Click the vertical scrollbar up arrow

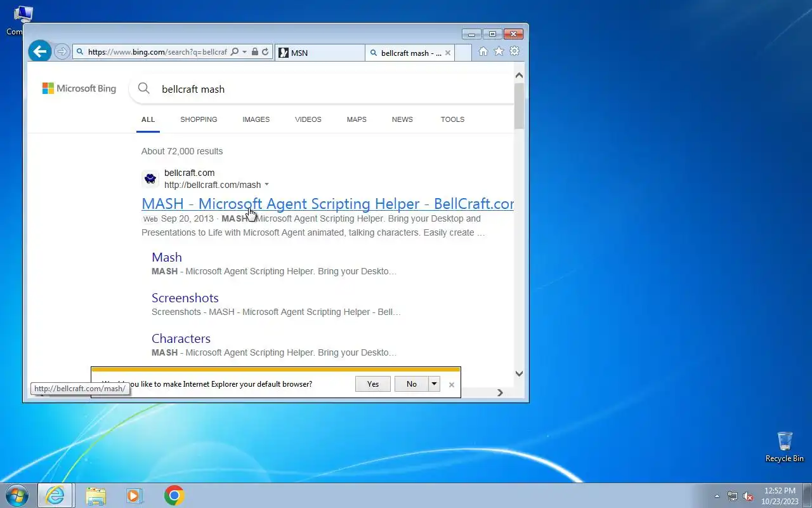point(519,76)
